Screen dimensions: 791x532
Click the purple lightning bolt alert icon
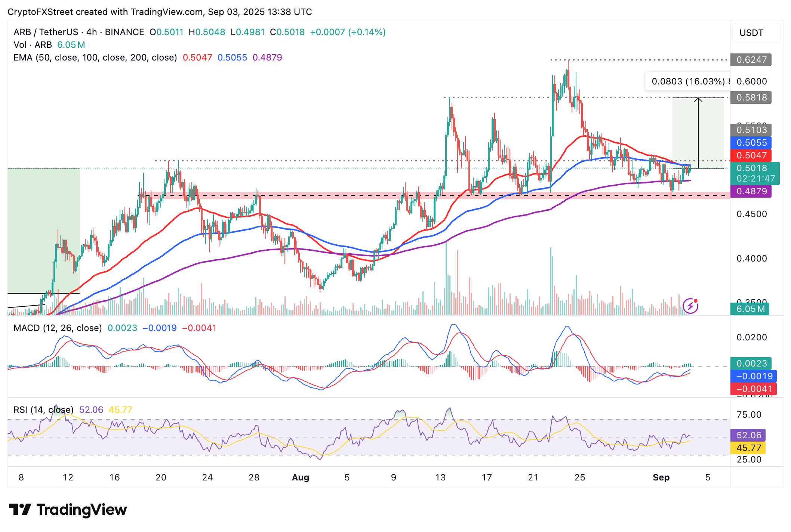[690, 306]
